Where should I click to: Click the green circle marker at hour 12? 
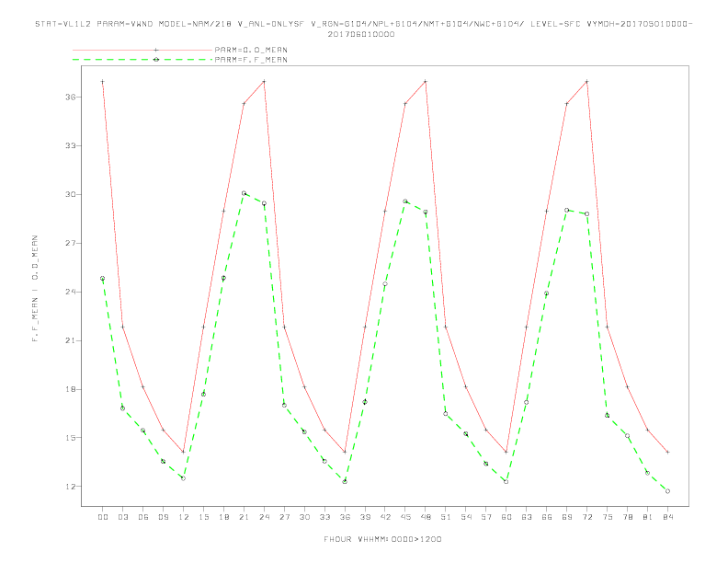tap(184, 478)
